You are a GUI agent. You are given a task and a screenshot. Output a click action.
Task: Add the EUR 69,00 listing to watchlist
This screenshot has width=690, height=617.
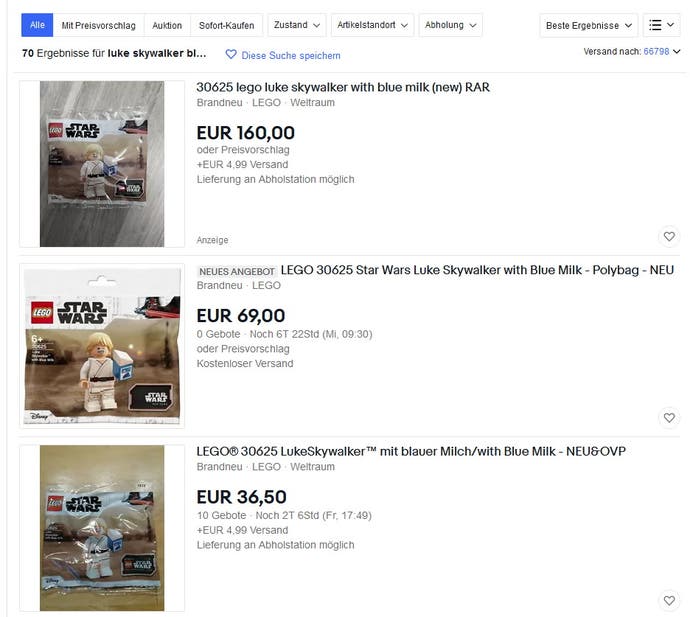pos(669,418)
